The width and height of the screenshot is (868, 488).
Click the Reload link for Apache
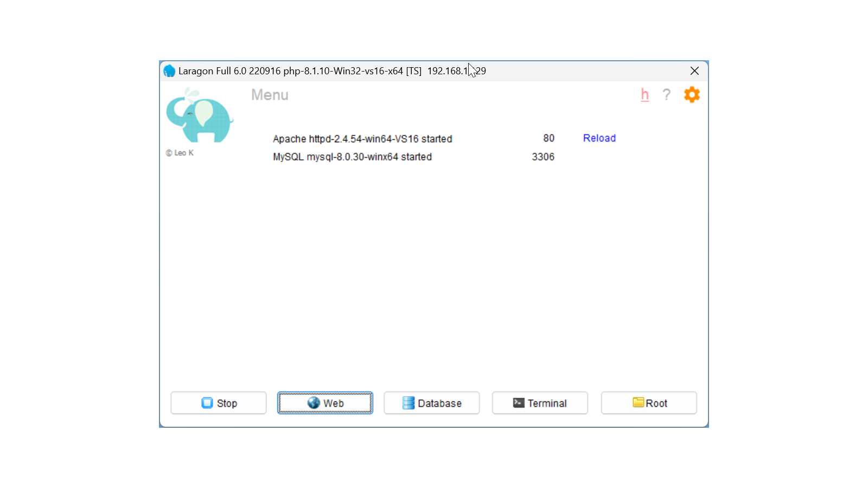[x=599, y=138]
